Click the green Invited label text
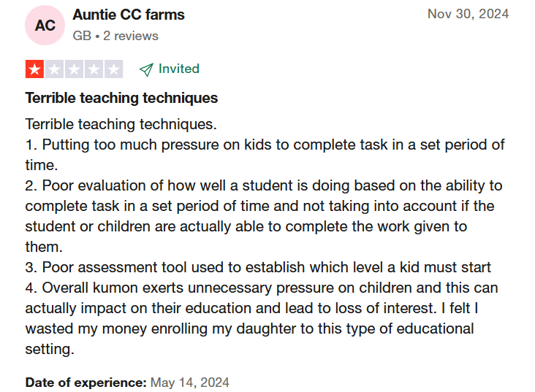This screenshot has width=535, height=392. click(x=179, y=69)
